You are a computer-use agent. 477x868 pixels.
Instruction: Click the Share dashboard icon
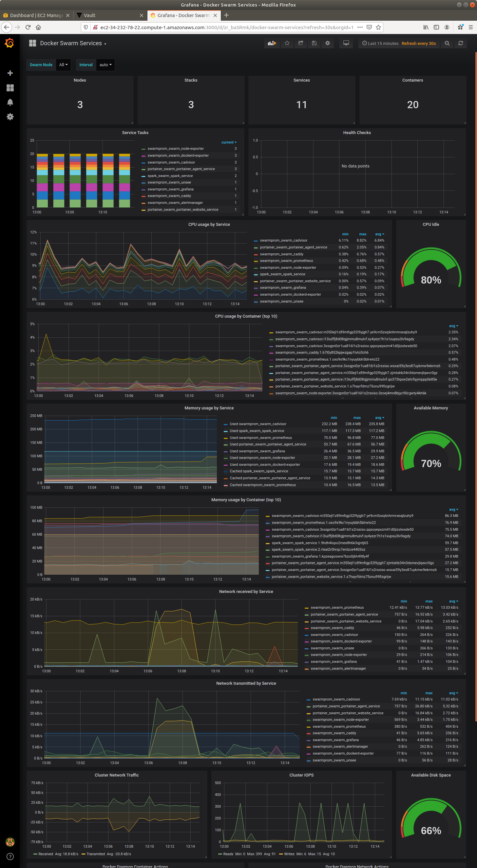(x=300, y=43)
